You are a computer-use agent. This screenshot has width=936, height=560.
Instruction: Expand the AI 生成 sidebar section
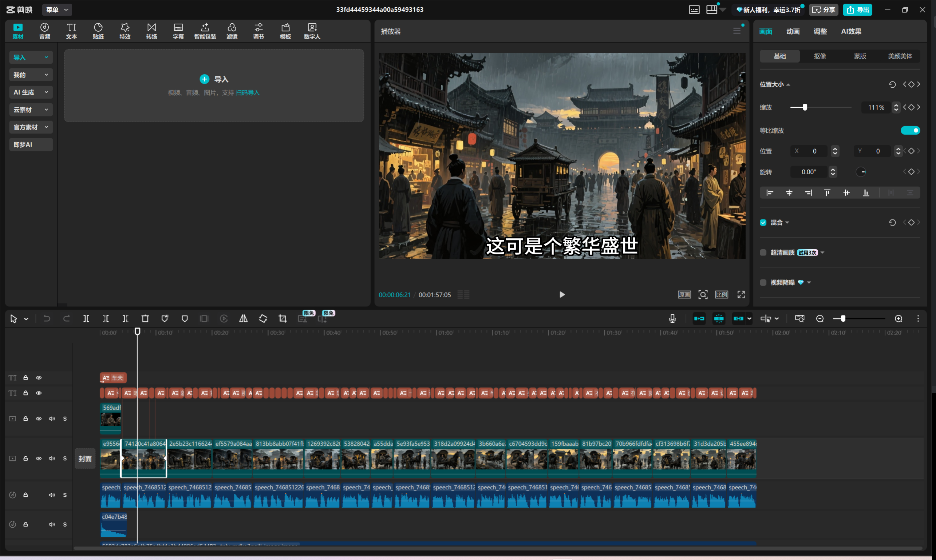tap(31, 92)
